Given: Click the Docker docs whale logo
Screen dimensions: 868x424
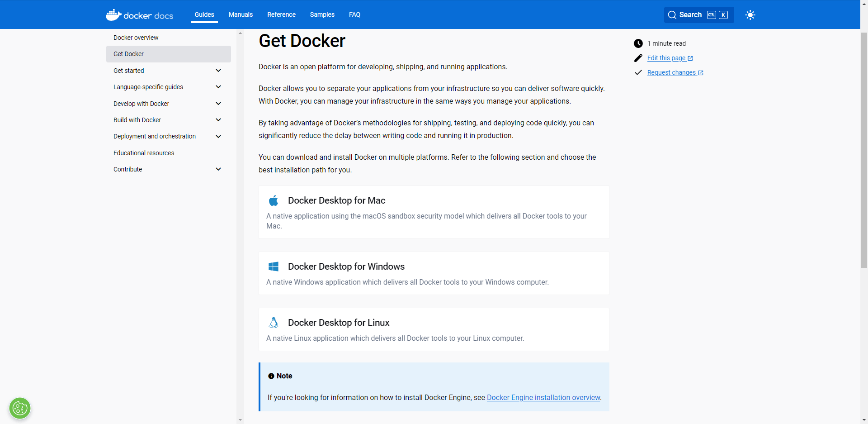Looking at the screenshot, I should coord(140,15).
